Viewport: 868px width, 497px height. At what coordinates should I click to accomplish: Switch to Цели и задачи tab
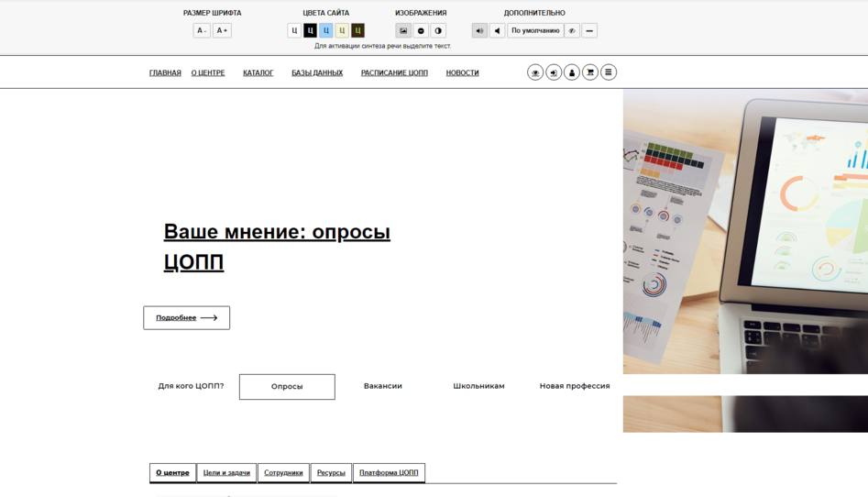tap(226, 473)
